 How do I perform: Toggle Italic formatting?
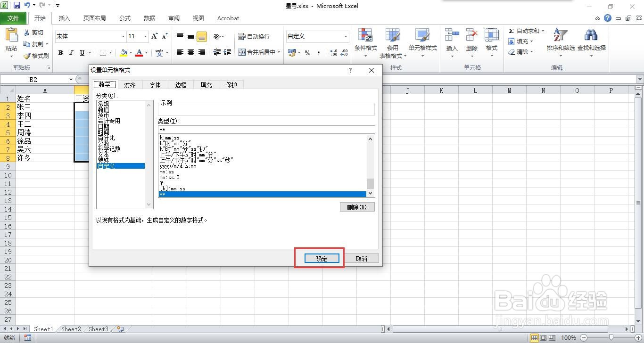pos(71,53)
